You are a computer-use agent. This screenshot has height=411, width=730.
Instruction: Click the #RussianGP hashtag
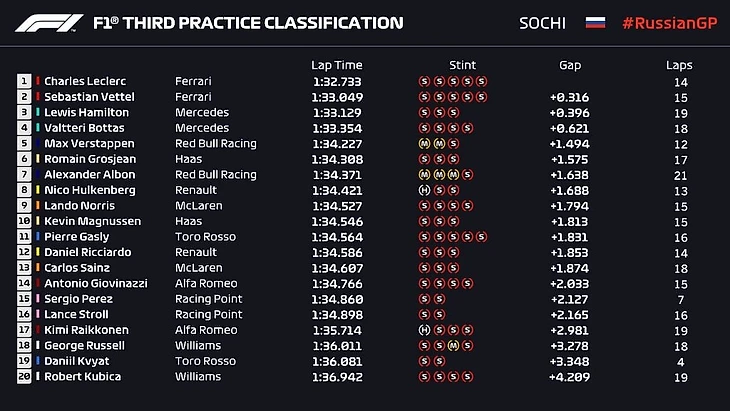point(667,22)
